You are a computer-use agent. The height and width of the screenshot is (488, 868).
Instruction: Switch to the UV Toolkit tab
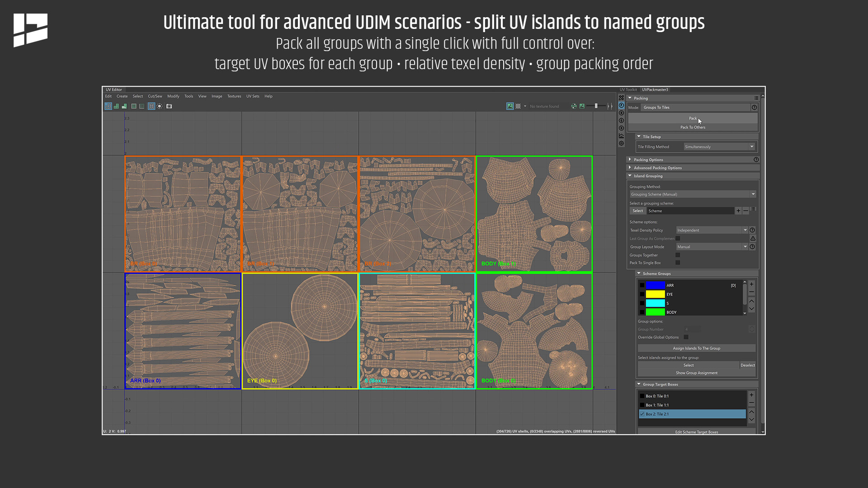pyautogui.click(x=628, y=89)
